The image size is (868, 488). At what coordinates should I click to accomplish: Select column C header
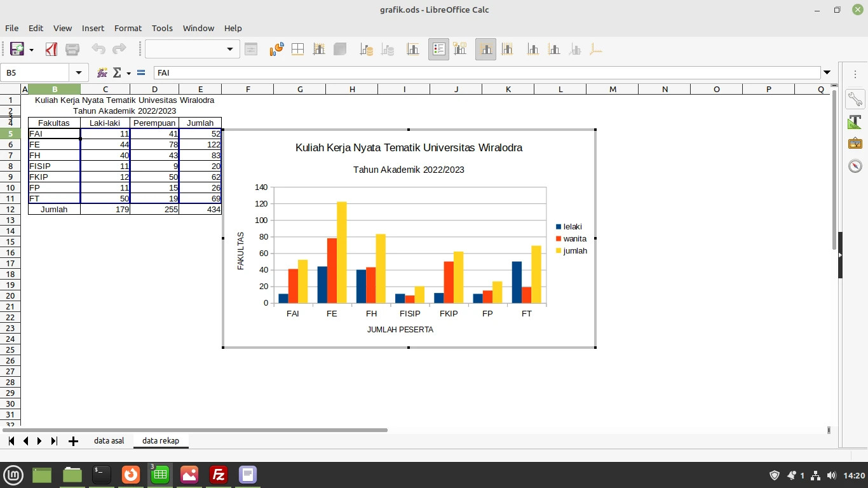coord(105,89)
